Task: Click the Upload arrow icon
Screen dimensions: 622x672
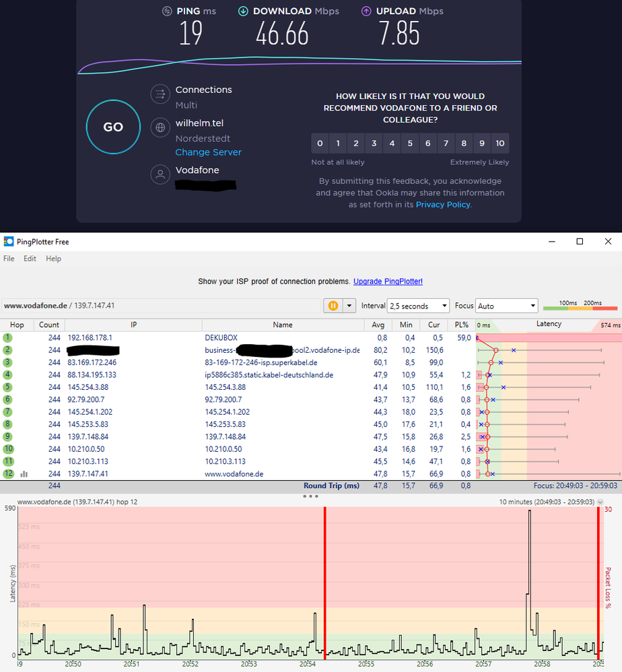Action: 366,11
